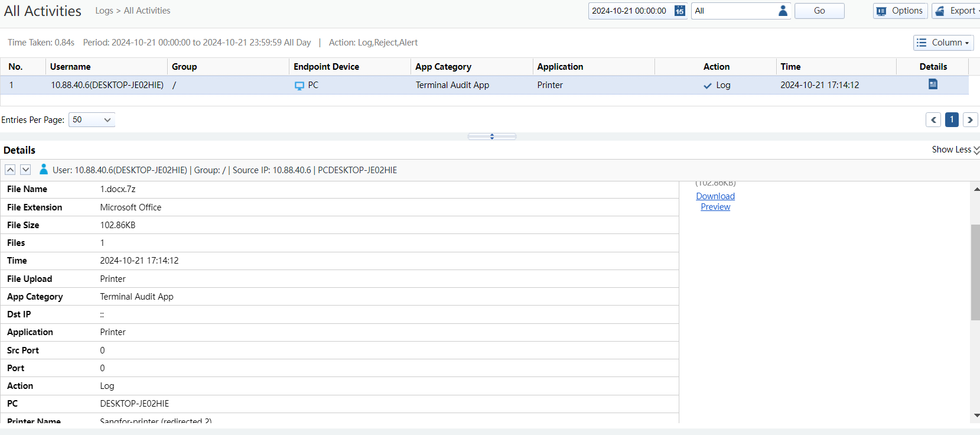Click the Export button

[x=956, y=11]
